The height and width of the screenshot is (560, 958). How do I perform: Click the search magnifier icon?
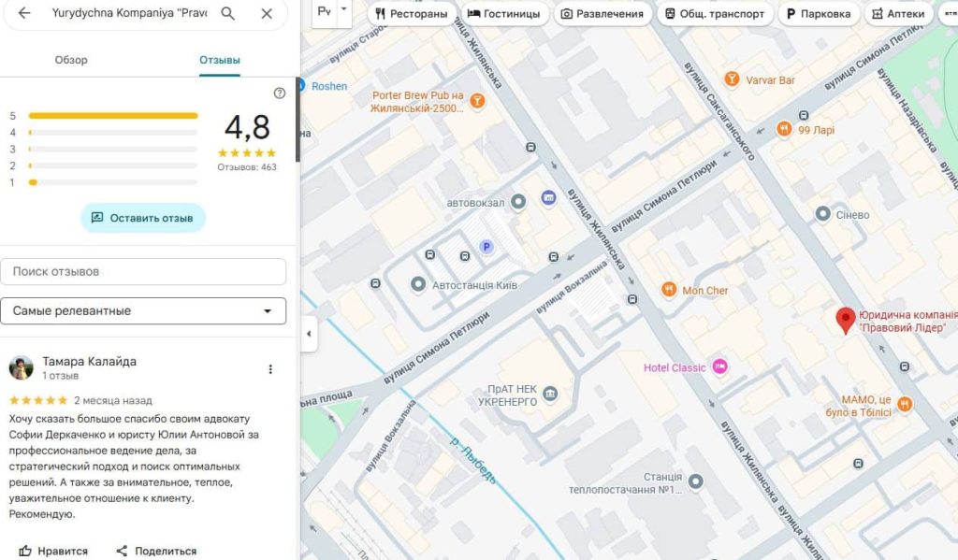coord(227,13)
